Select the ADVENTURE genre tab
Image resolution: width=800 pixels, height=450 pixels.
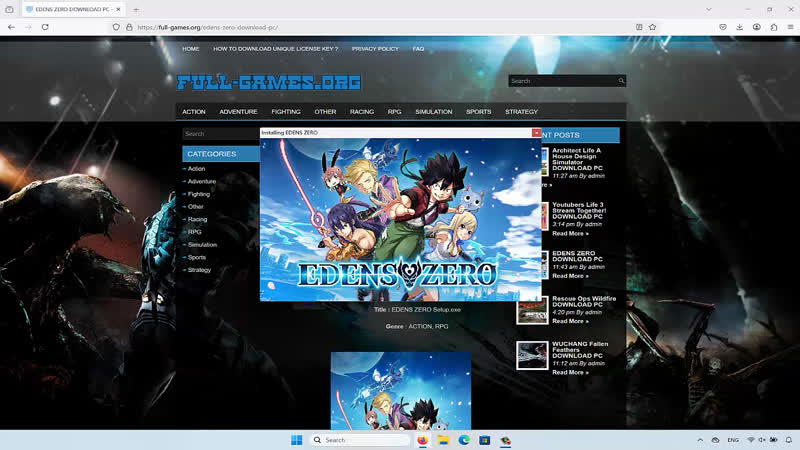[238, 112]
